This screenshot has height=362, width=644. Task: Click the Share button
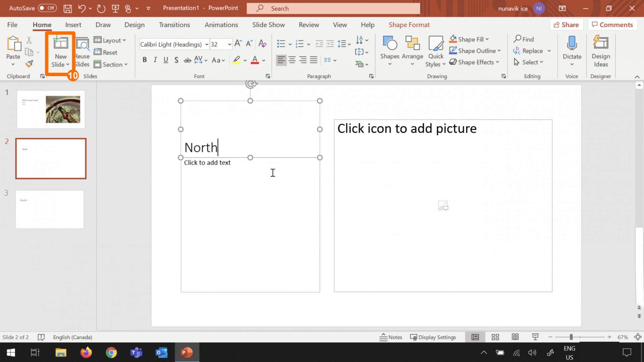coord(566,24)
